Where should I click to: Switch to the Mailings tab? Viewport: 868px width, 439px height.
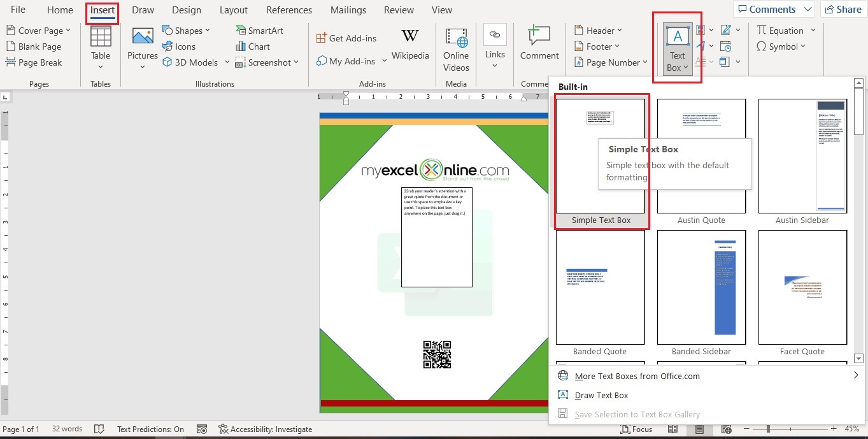348,10
